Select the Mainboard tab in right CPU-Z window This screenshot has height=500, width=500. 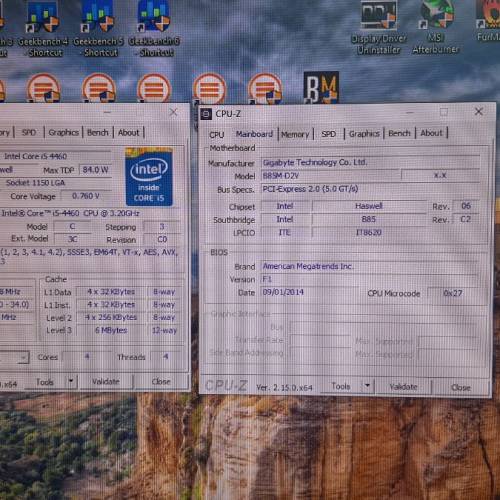254,134
